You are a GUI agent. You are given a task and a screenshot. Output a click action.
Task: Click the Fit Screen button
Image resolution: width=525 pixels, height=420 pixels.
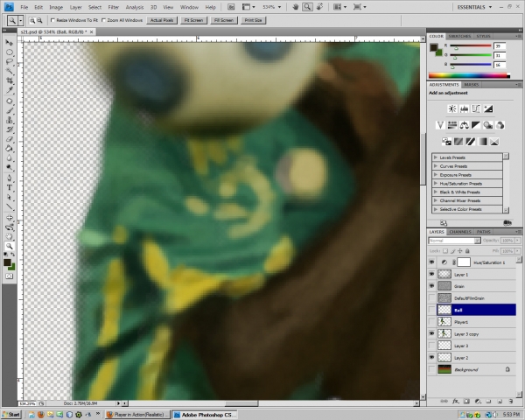click(193, 20)
